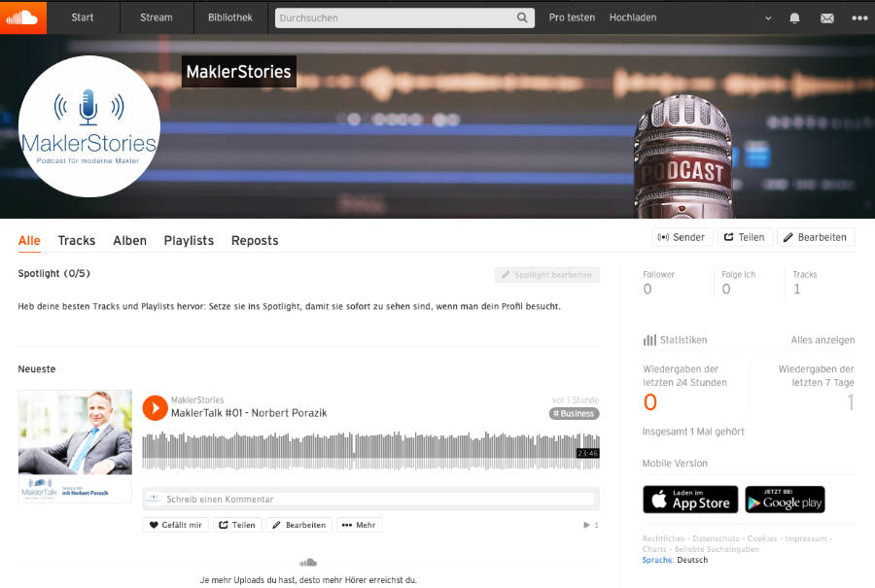Viewport: 875px width, 588px height.
Task: Click the #Business tag
Action: point(575,413)
